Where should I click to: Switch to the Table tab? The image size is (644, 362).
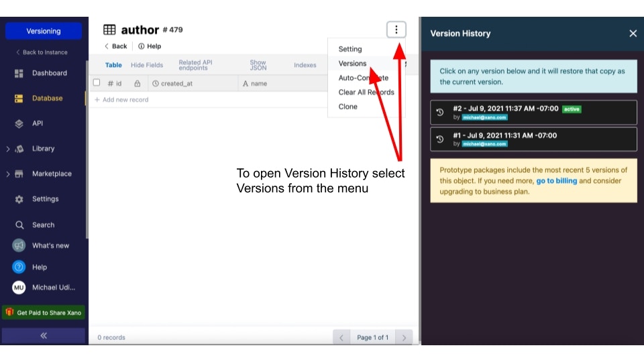coord(113,65)
